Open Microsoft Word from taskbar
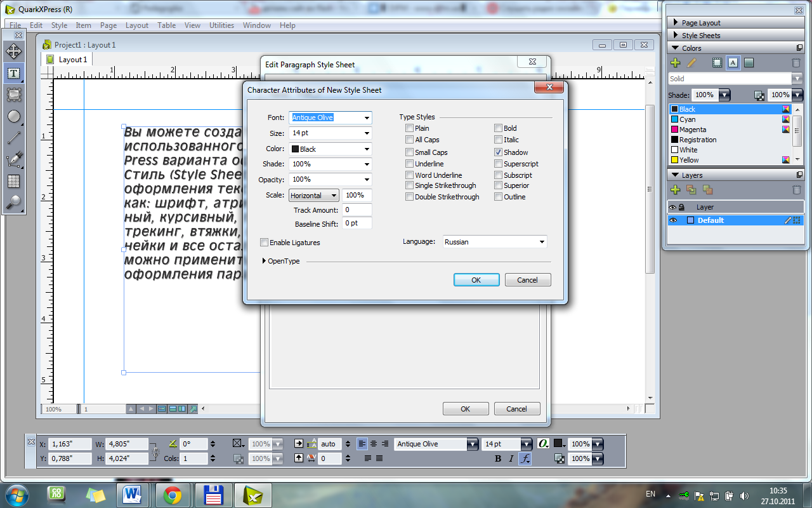 (133, 495)
